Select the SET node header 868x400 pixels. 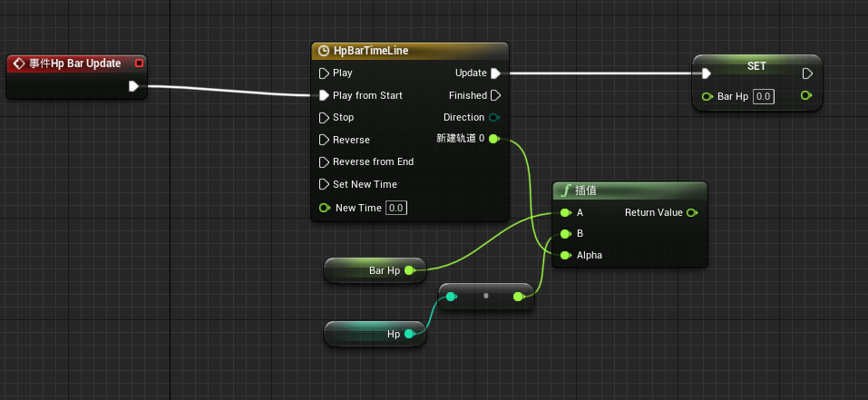point(756,66)
